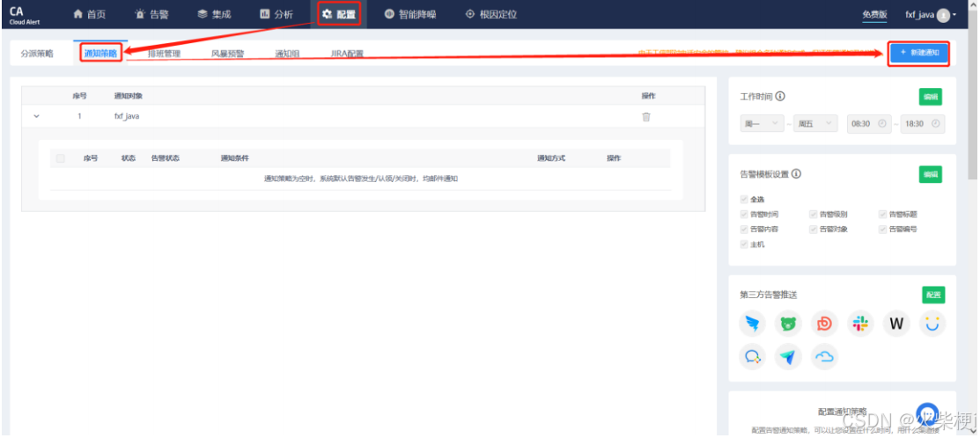Viewport: 980px width, 438px height.
Task: Switch to the 风暴预警 tab
Action: 227,54
